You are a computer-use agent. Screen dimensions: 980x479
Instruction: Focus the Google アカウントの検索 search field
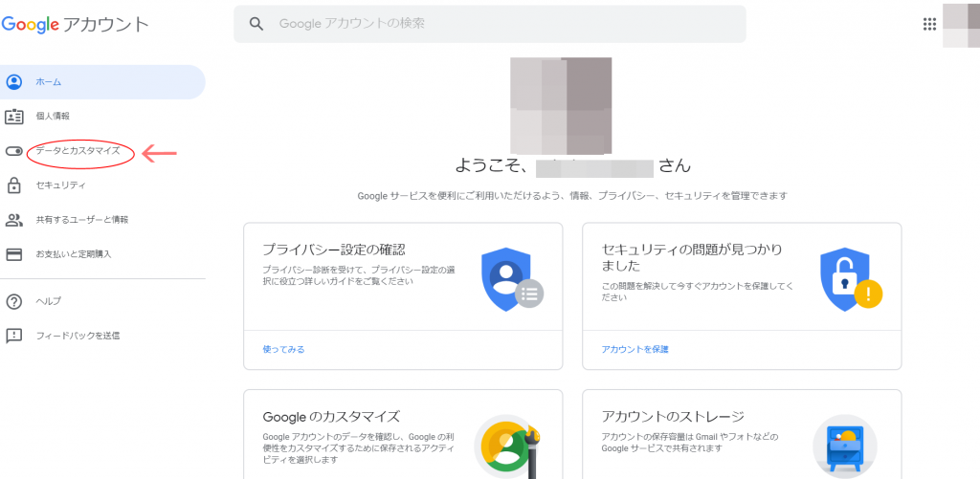click(490, 24)
